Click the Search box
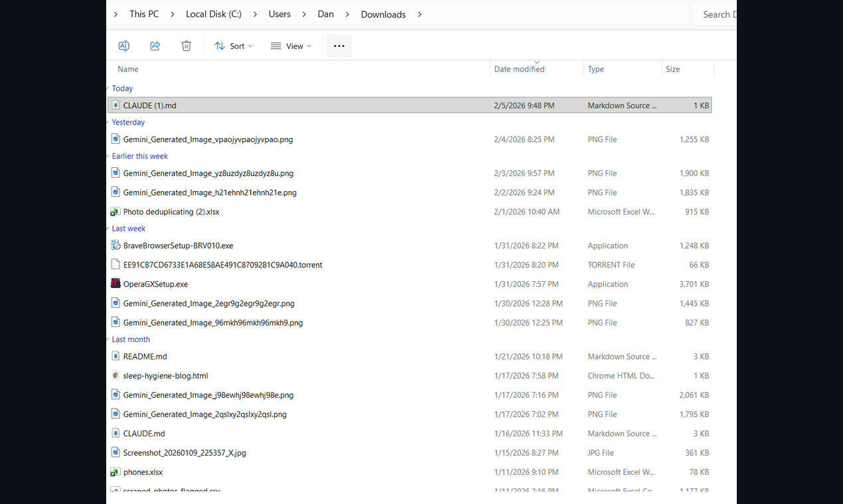The width and height of the screenshot is (843, 504). (716, 14)
